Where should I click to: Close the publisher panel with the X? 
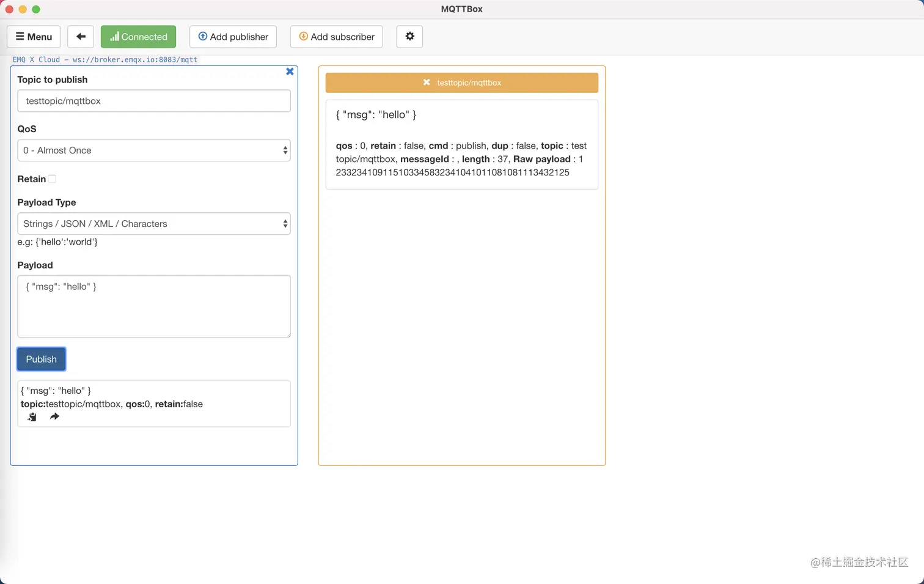click(290, 72)
